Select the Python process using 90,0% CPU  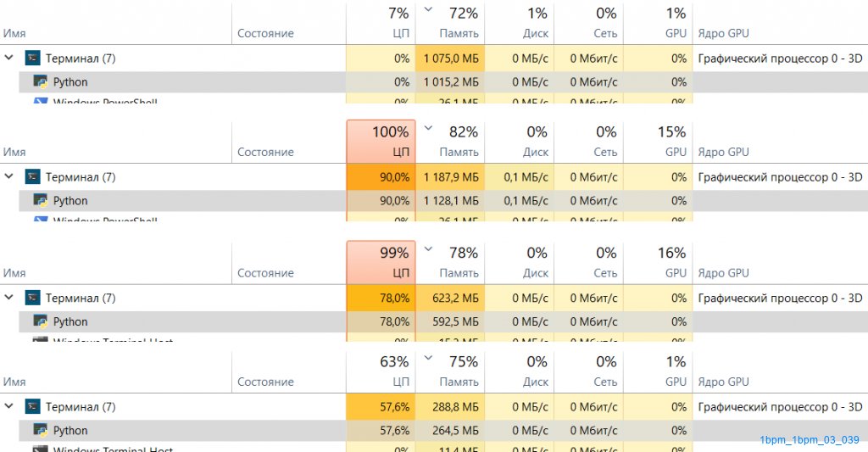click(x=70, y=201)
